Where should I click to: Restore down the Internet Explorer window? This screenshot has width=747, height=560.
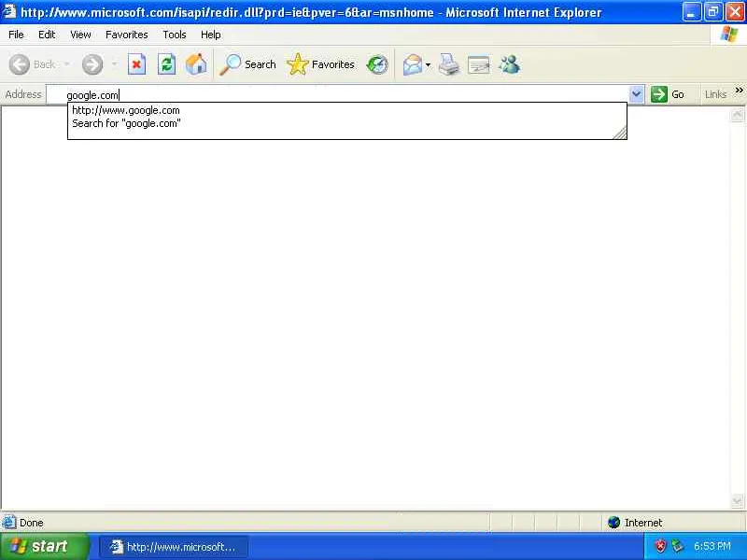click(x=713, y=12)
